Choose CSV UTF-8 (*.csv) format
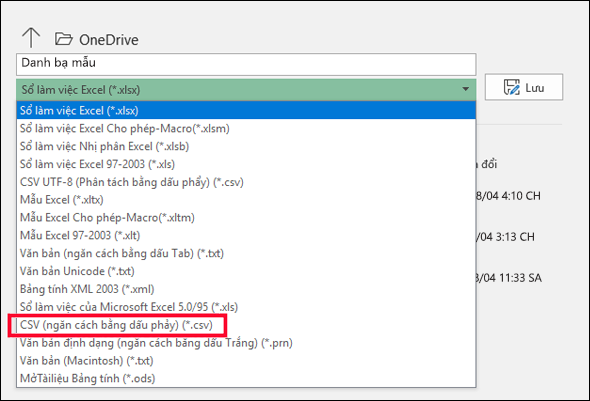Viewport: 590px width, 401px height. [x=246, y=182]
